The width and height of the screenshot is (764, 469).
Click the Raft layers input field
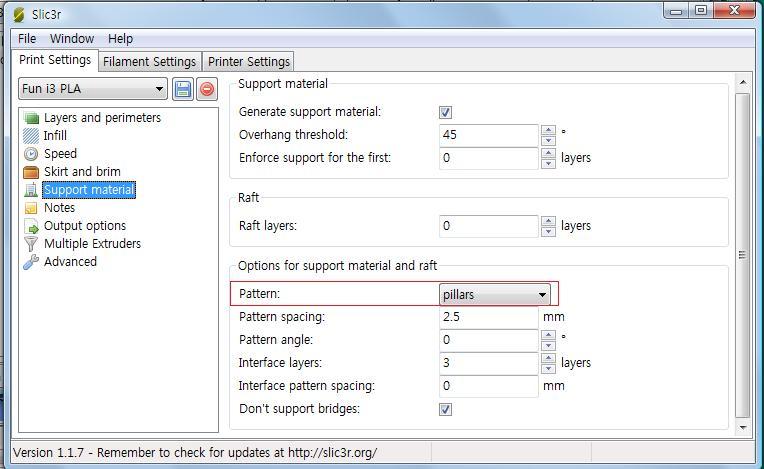[489, 226]
